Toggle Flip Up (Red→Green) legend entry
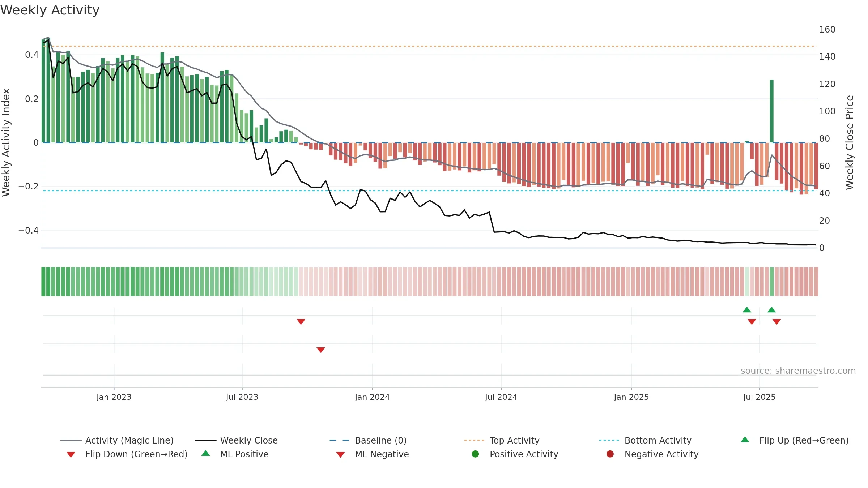868x488 pixels. click(795, 440)
